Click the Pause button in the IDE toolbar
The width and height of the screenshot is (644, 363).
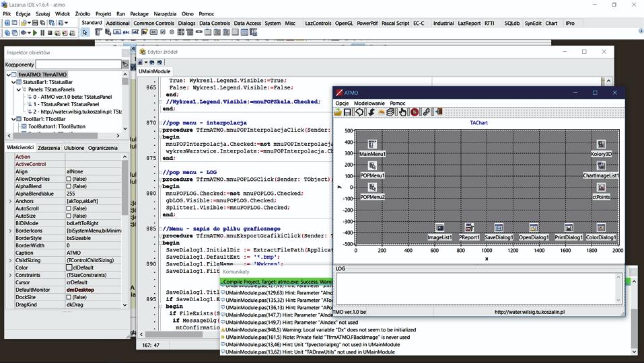click(x=42, y=33)
